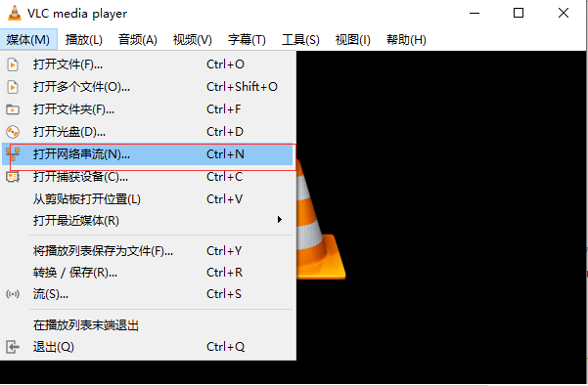Click the capture device icon
Viewport: 588px width, 386px height.
coord(13,177)
